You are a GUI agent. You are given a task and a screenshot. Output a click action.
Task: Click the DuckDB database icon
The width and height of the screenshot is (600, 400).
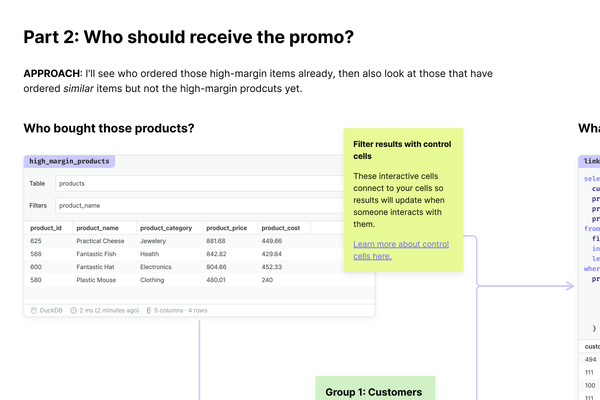(x=35, y=311)
